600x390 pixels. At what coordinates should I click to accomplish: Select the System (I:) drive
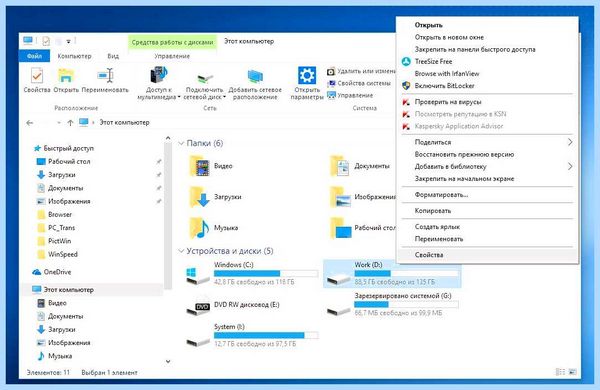pyautogui.click(x=252, y=336)
